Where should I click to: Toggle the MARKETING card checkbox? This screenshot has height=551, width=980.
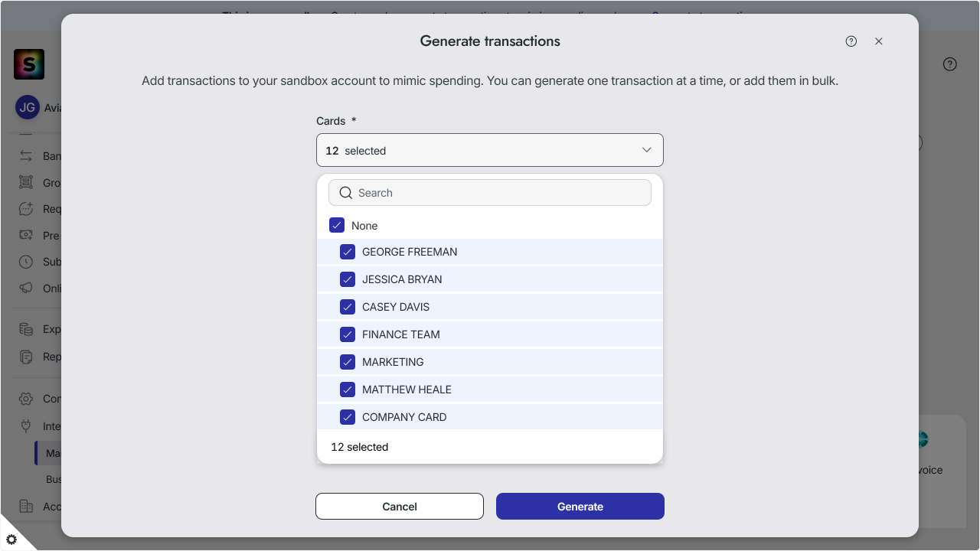[348, 362]
